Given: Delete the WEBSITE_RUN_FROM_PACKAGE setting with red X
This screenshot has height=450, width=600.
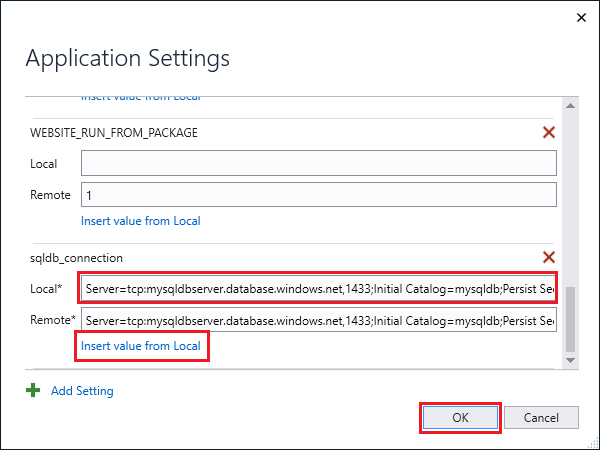Looking at the screenshot, I should (x=549, y=132).
